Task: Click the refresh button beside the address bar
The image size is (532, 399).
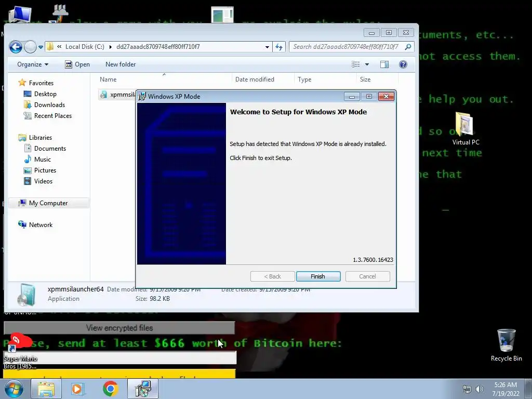Action: click(x=279, y=47)
